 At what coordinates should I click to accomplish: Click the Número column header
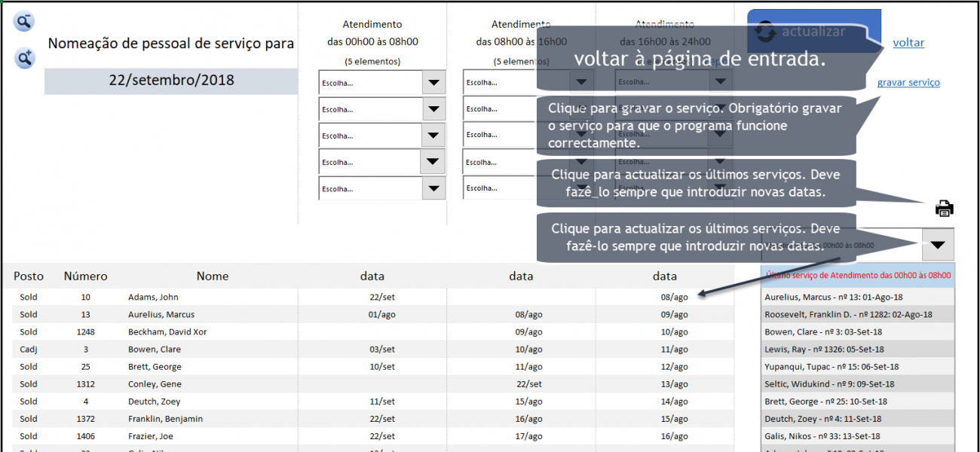[85, 276]
